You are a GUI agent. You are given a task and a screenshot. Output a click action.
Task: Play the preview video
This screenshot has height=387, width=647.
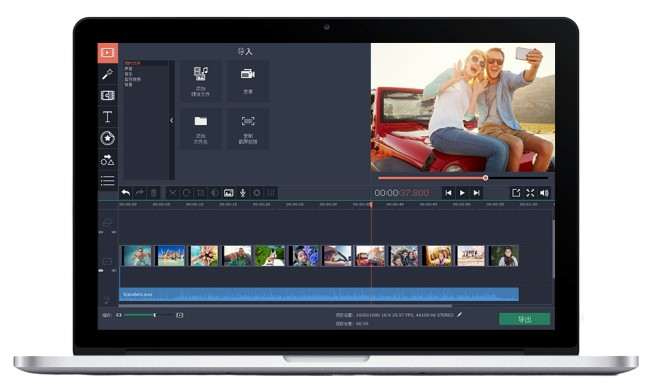coord(462,193)
